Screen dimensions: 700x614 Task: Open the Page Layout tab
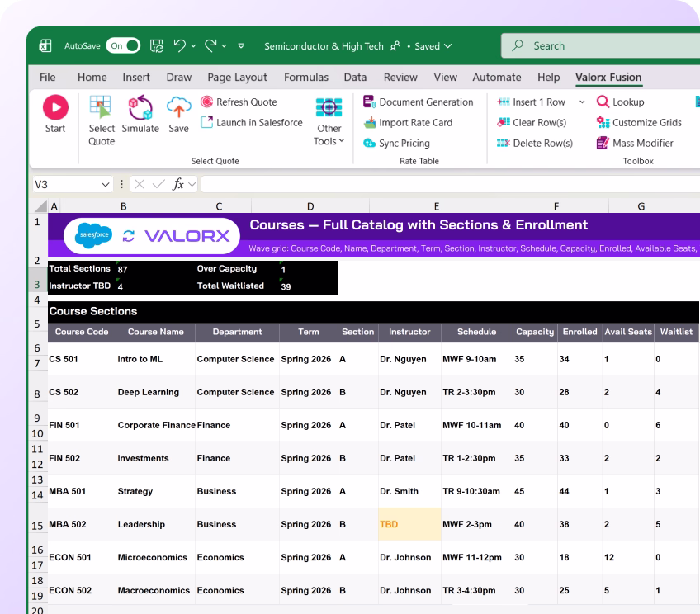[237, 78]
